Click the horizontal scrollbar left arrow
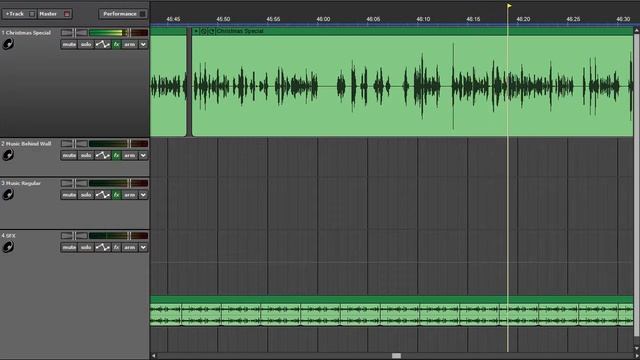The height and width of the screenshot is (360, 640). [154, 356]
